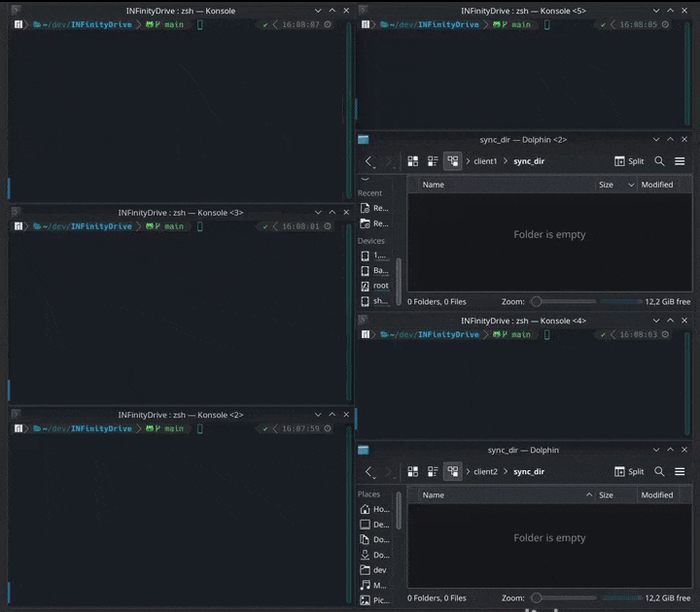Click Places sidebar scrollbar in client2 Dolphin

(x=399, y=511)
